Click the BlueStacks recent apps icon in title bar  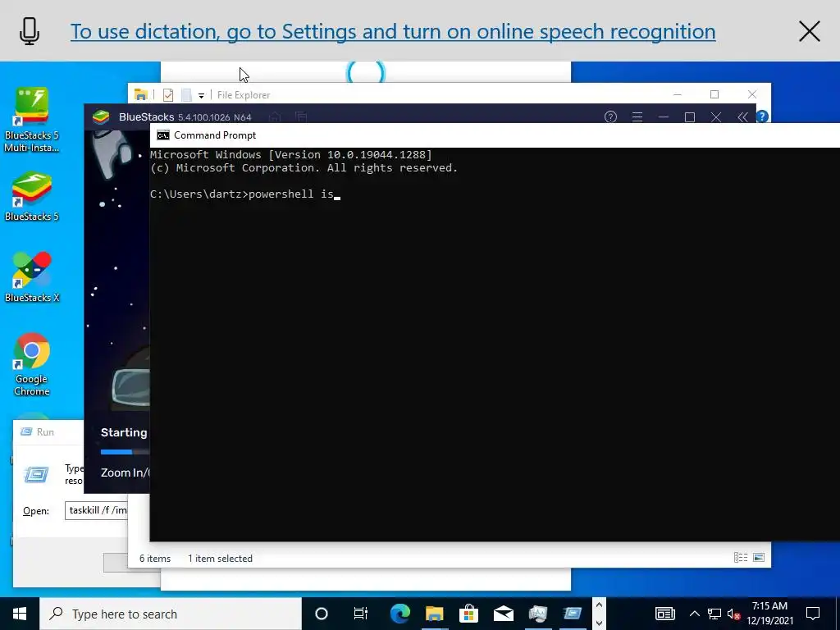pos(301,116)
